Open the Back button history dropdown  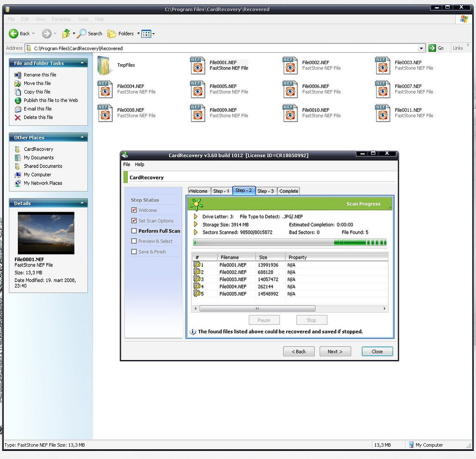(x=34, y=34)
